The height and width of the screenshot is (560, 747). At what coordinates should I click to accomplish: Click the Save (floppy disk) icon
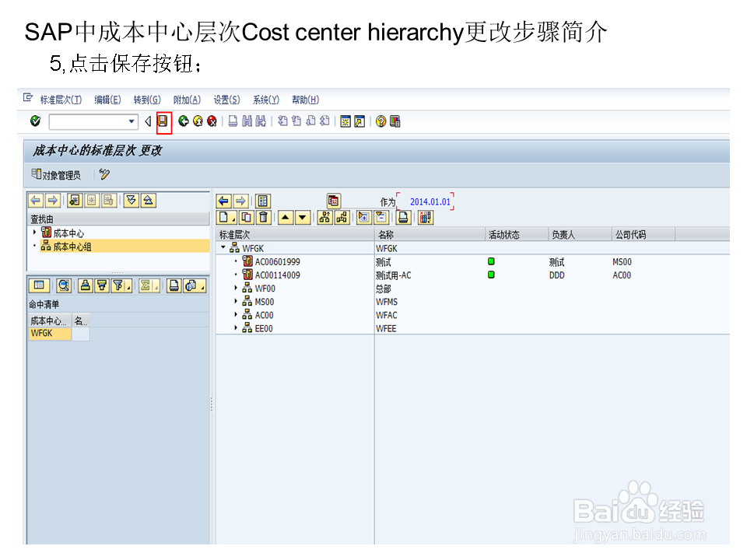tap(163, 121)
